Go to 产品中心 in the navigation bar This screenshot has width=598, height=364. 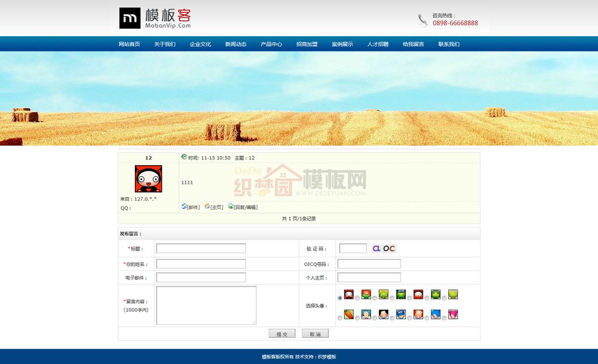pos(271,44)
